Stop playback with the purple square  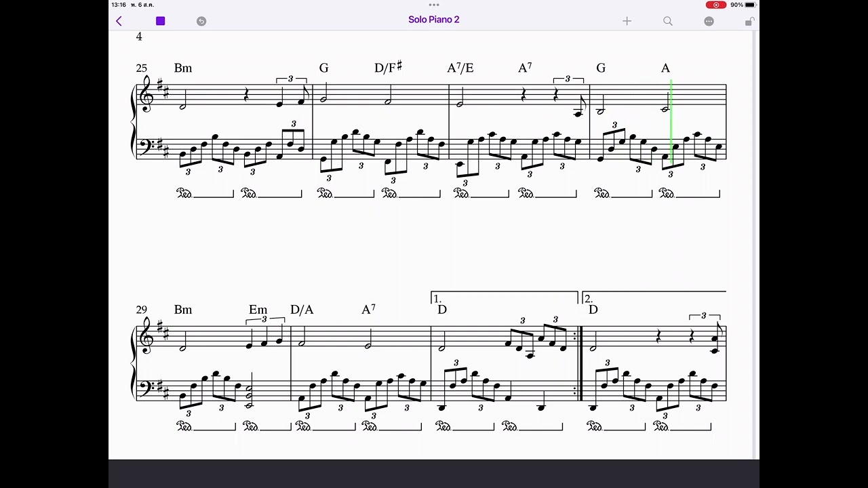[x=161, y=21]
